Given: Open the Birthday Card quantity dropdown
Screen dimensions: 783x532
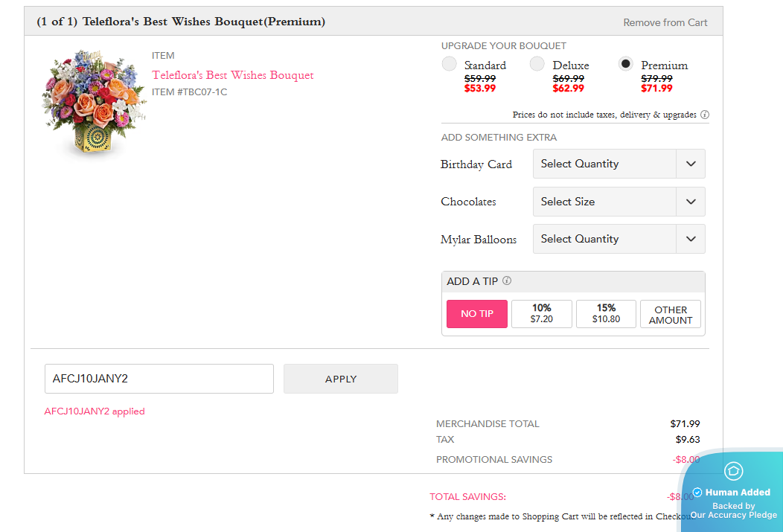Looking at the screenshot, I should coord(619,164).
